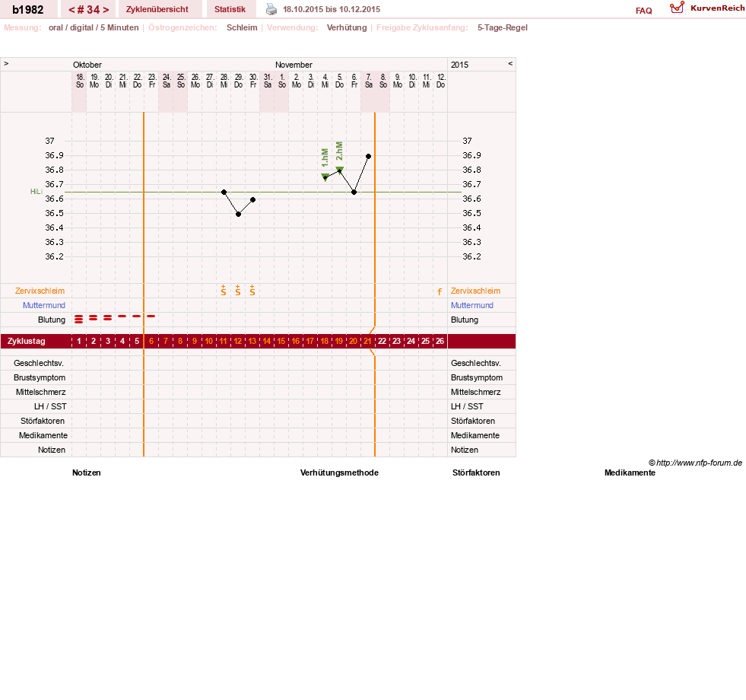Click the Verhütungsmethode heading below the chart
The width and height of the screenshot is (746, 700).
(339, 473)
